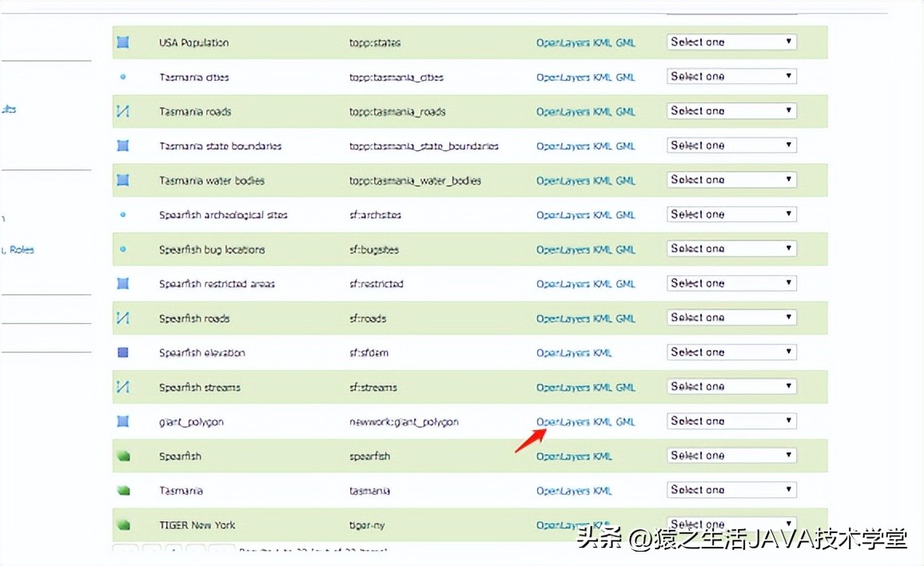Screen dimensions: 924x566
Task: Open OpenLayers link for Tasmania state boundaries
Action: (563, 146)
